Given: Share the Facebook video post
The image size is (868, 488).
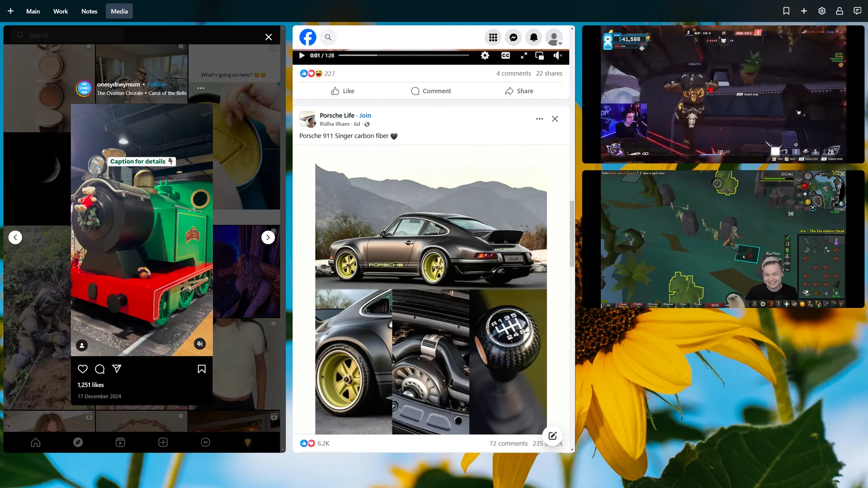Looking at the screenshot, I should click(519, 91).
